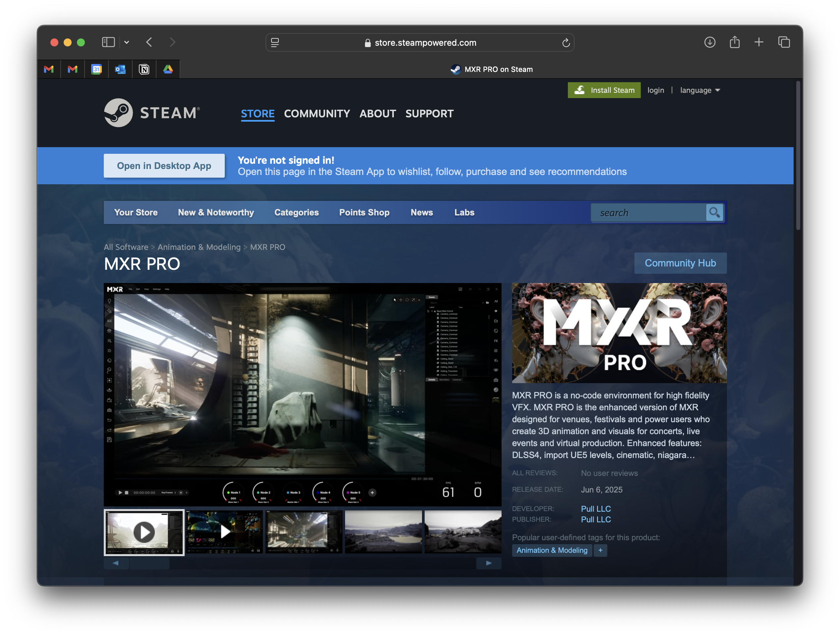Click the Install Steam button
Screen dimensions: 840x635
[604, 90]
